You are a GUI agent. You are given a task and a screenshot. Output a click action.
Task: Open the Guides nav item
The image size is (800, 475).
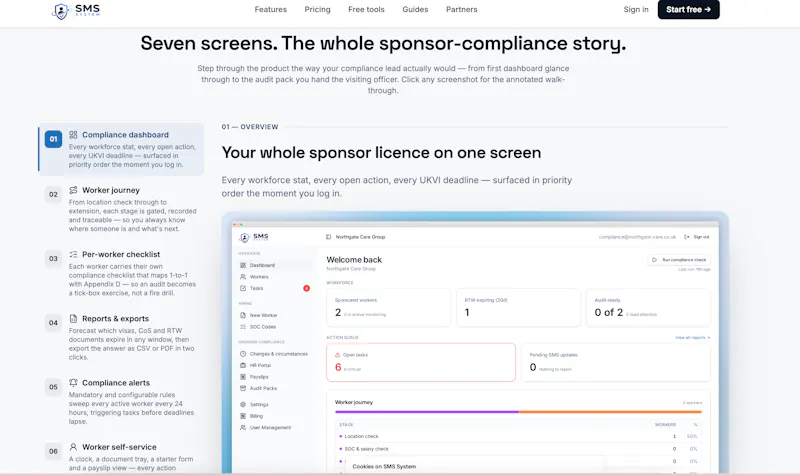click(415, 10)
